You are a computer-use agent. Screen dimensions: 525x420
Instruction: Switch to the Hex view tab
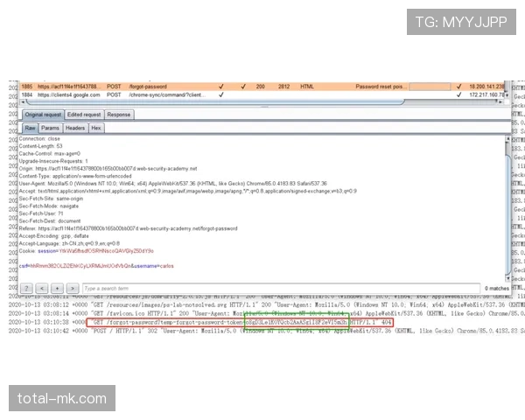click(x=96, y=128)
